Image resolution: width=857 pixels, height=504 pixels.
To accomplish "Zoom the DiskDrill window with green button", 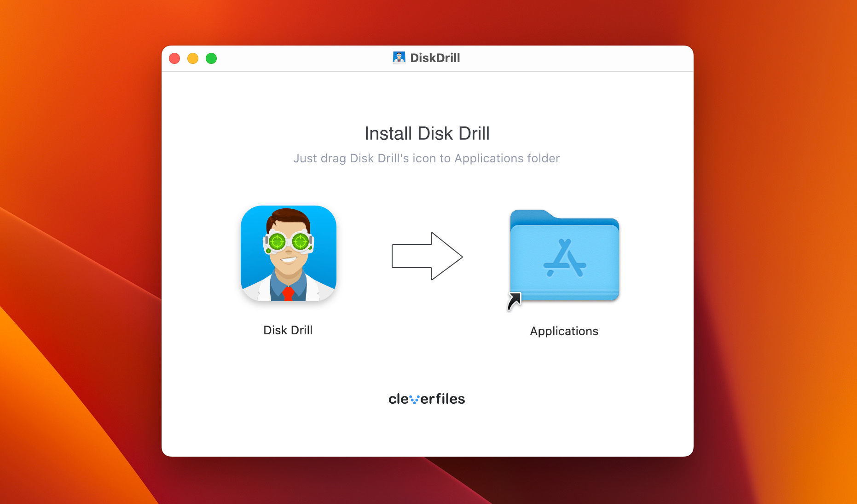I will coord(211,58).
